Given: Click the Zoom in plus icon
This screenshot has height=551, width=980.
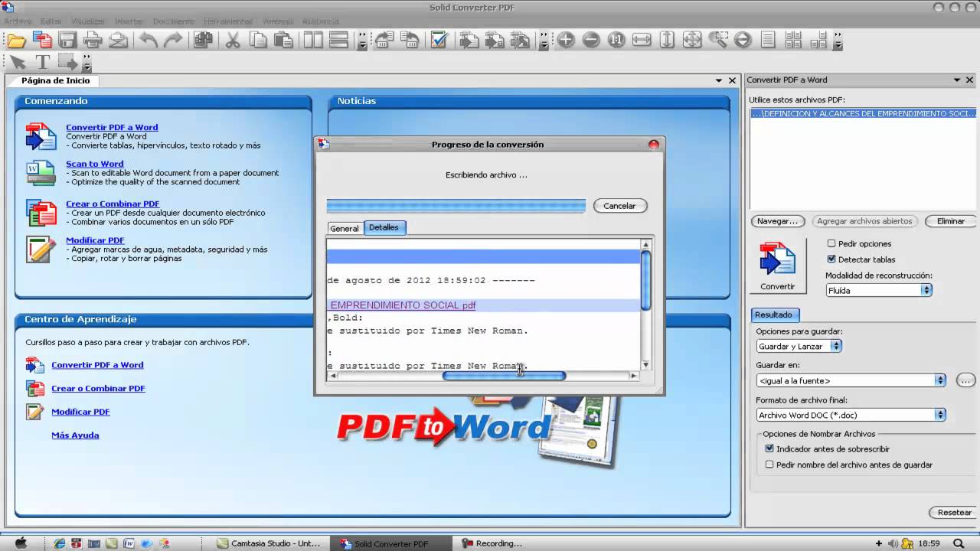Looking at the screenshot, I should tap(566, 41).
